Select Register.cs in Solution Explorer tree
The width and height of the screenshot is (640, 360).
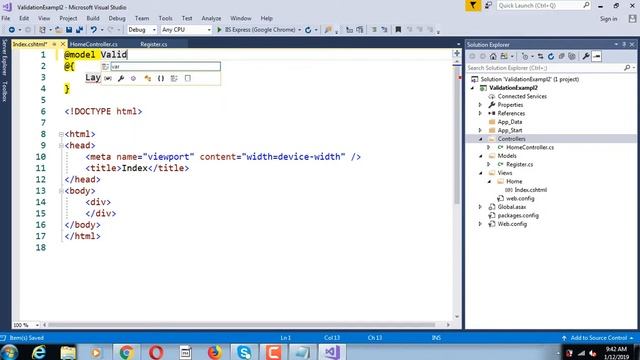pos(520,164)
